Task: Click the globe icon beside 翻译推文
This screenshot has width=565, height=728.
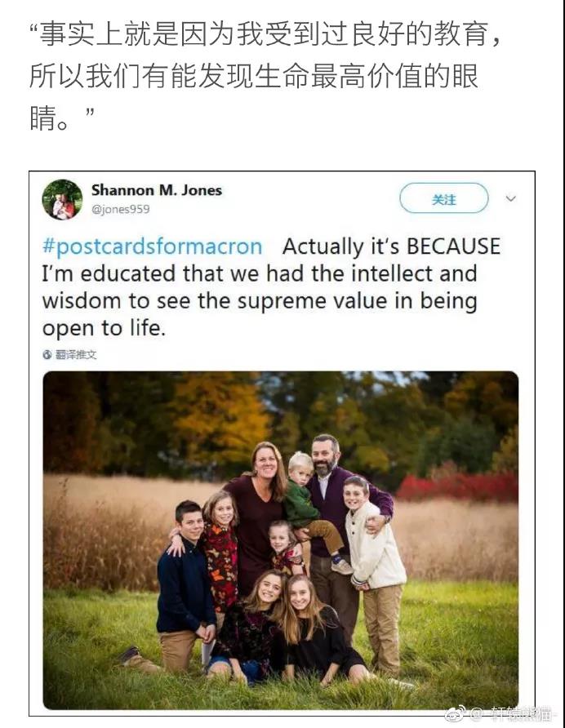Action: [47, 355]
